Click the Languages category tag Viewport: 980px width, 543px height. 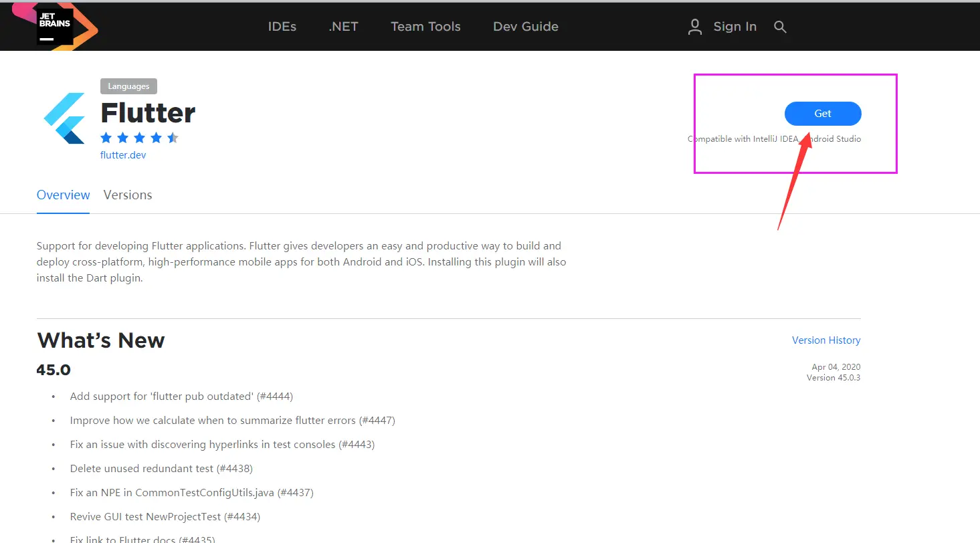point(129,86)
